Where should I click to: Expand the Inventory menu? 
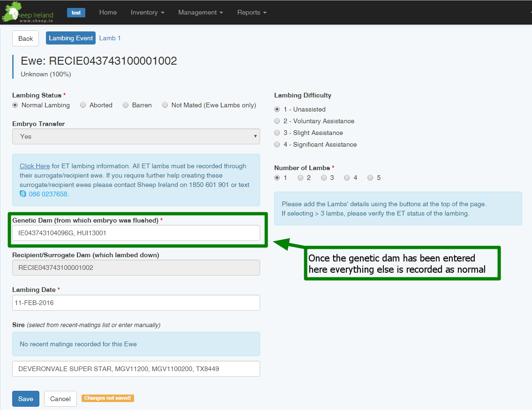click(x=147, y=13)
